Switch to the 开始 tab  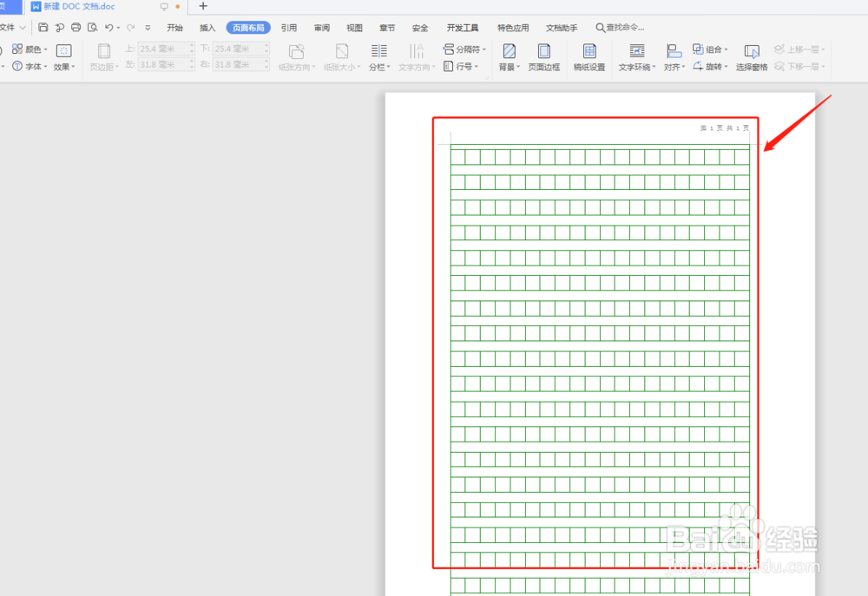175,28
